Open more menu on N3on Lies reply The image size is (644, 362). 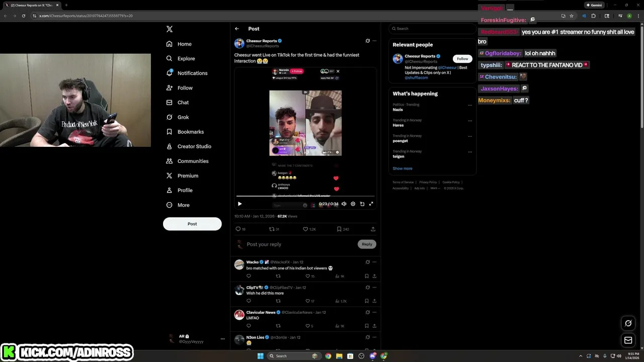374,337
